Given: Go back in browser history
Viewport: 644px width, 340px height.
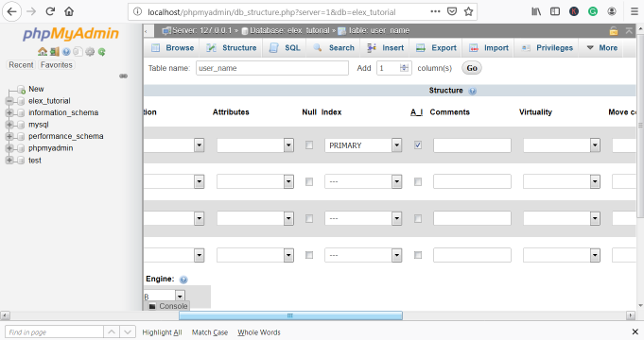Looking at the screenshot, I should point(12,11).
